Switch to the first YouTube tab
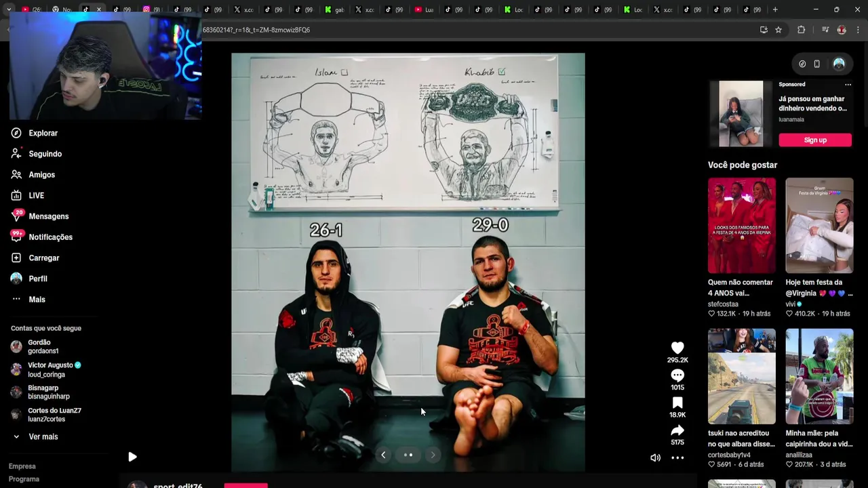The width and height of the screenshot is (868, 488). pyautogui.click(x=31, y=9)
